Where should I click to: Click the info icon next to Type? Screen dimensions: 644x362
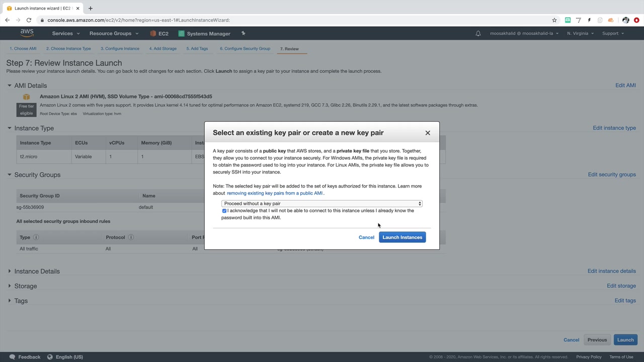[x=36, y=237]
